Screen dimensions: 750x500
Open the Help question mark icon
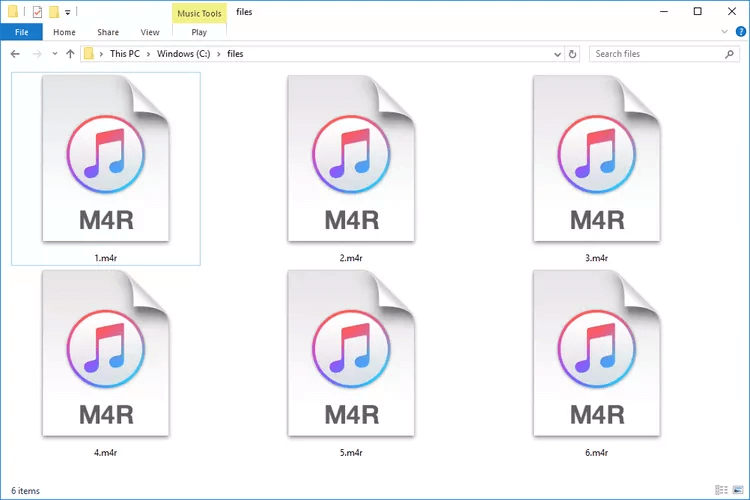(738, 32)
